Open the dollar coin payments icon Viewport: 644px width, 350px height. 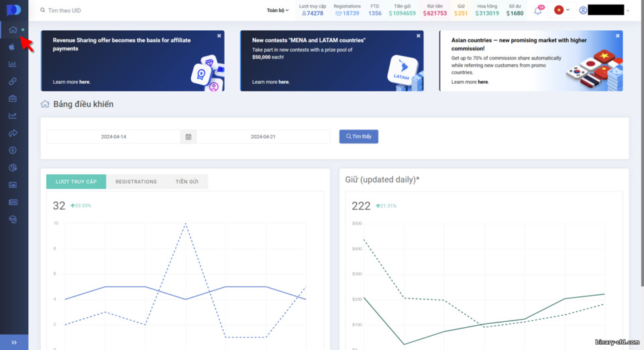pyautogui.click(x=13, y=150)
